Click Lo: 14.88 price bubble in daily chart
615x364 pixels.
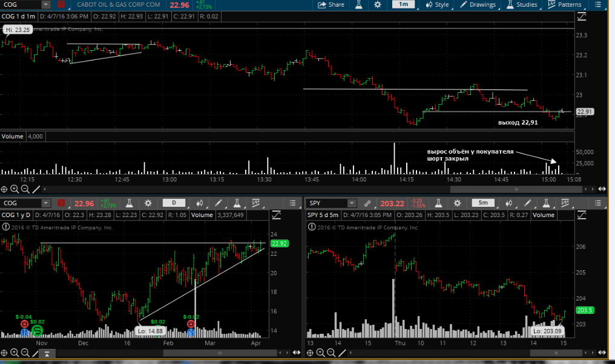click(x=150, y=331)
